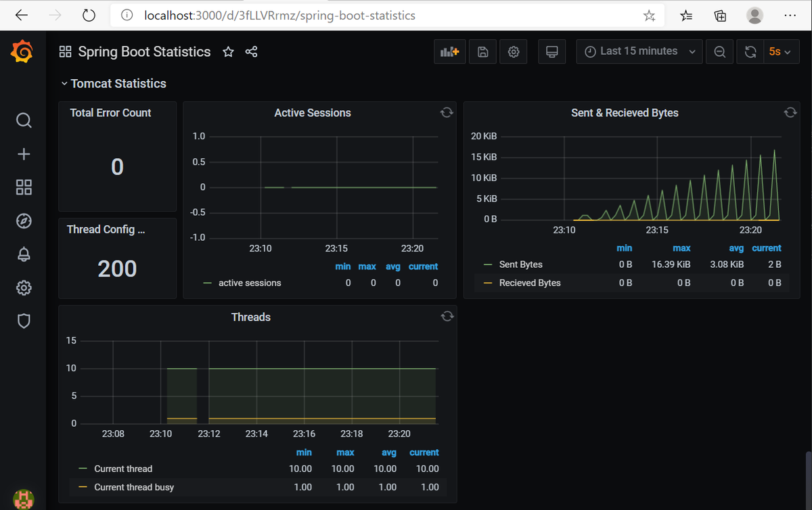Image resolution: width=812 pixels, height=510 pixels.
Task: Change color of Recieved Bytes series swatch
Action: 488,283
